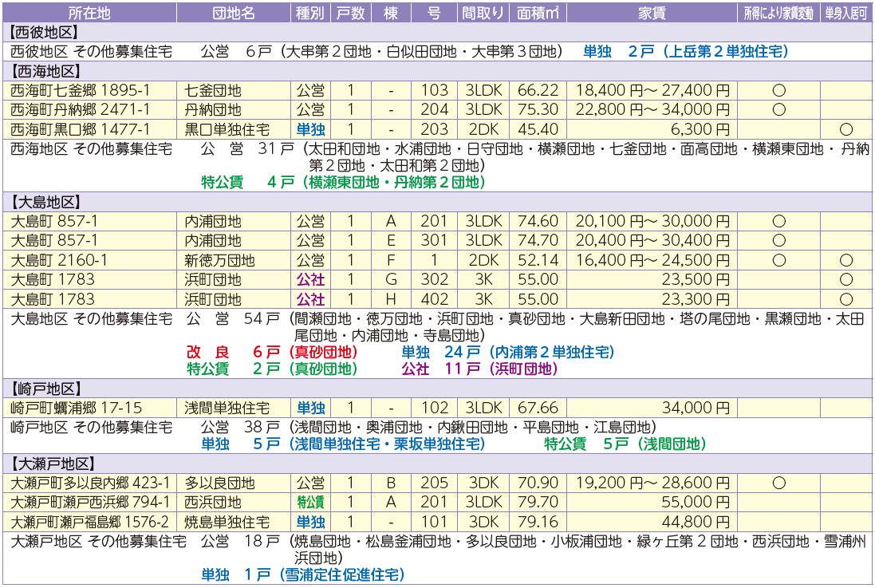Viewport: 875px width, 588px height.
Task: Click single-occupancy circle in 新徳万団地 row
Action: 846,260
